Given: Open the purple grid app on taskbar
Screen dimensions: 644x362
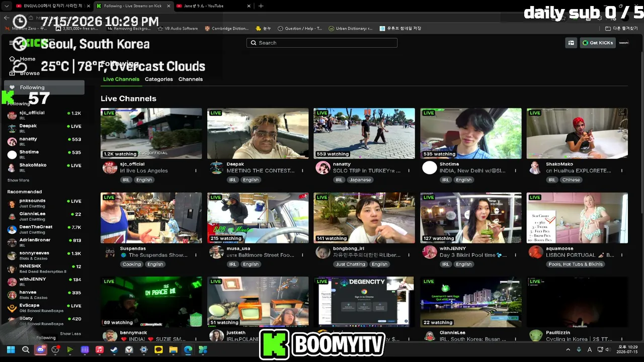Looking at the screenshot, I should click(x=85, y=350).
